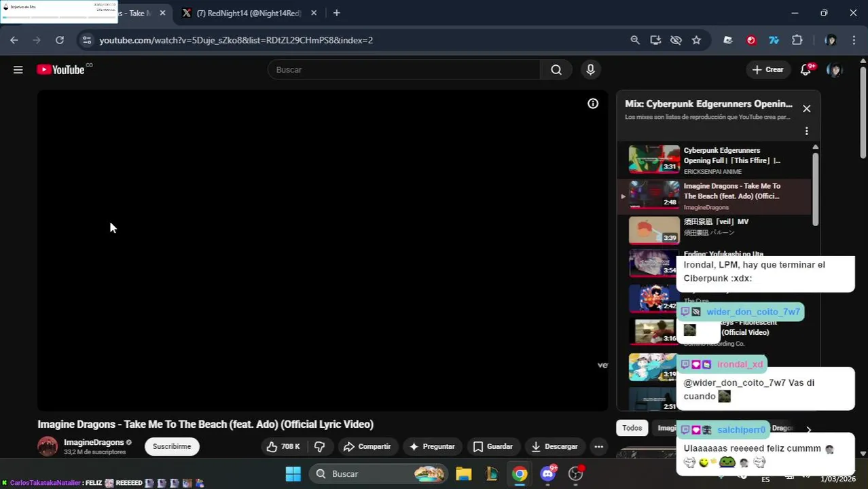Click the page vertical scrollbar
This screenshot has width=868, height=489.
863,112
